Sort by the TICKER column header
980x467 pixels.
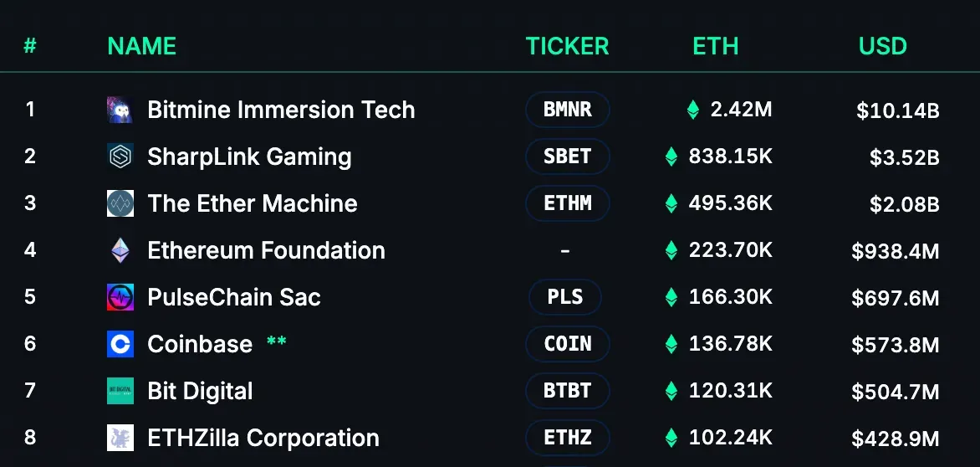pyautogui.click(x=568, y=46)
